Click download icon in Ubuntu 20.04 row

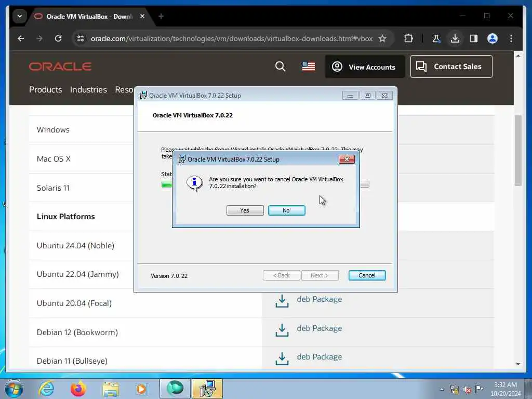(x=282, y=301)
